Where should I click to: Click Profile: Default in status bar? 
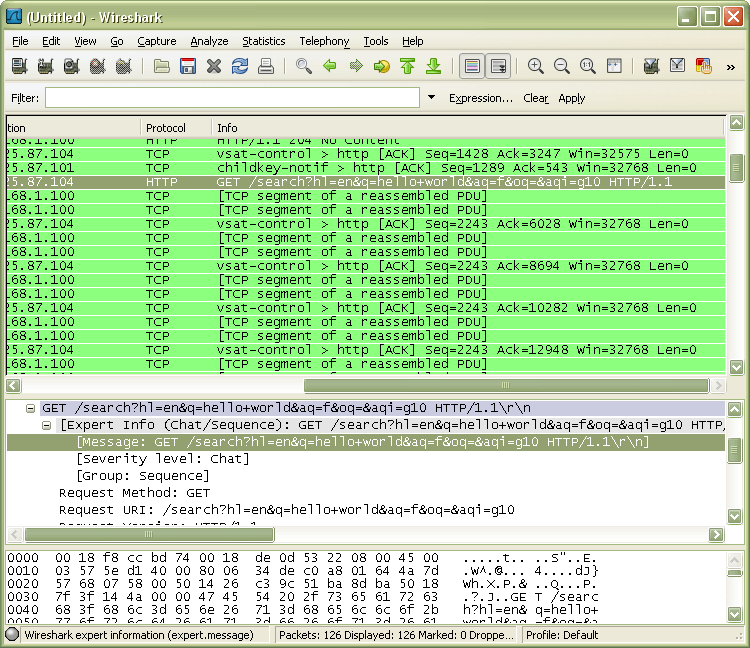pyautogui.click(x=562, y=635)
